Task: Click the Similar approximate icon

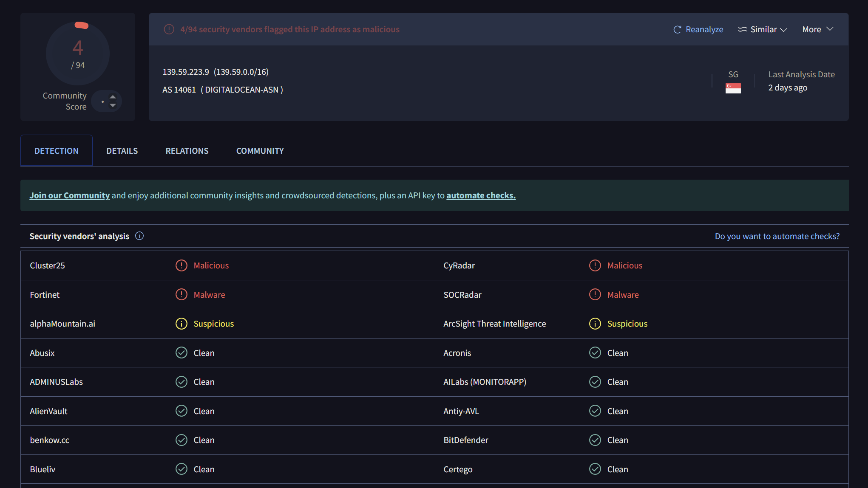Action: (x=742, y=29)
